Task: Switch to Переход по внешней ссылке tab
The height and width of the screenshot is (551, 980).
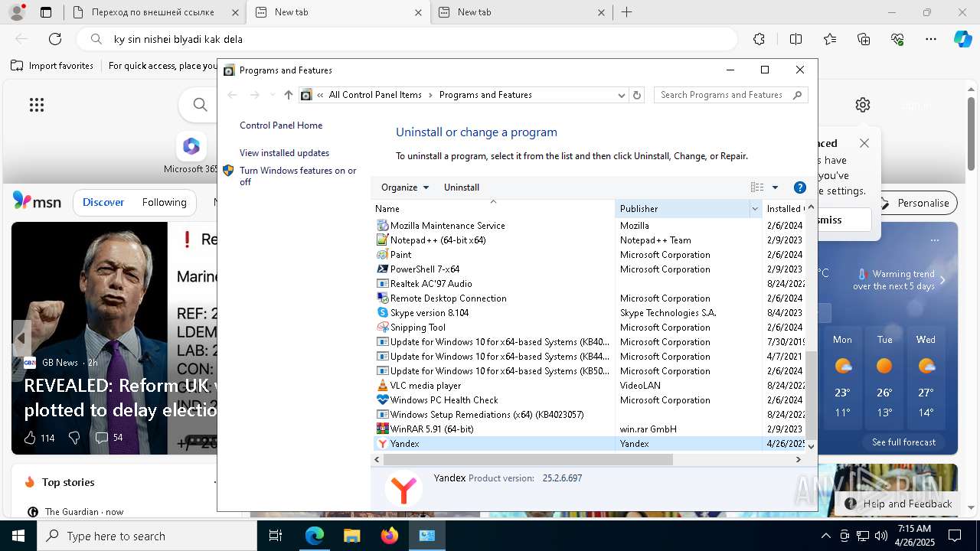Action: (156, 12)
